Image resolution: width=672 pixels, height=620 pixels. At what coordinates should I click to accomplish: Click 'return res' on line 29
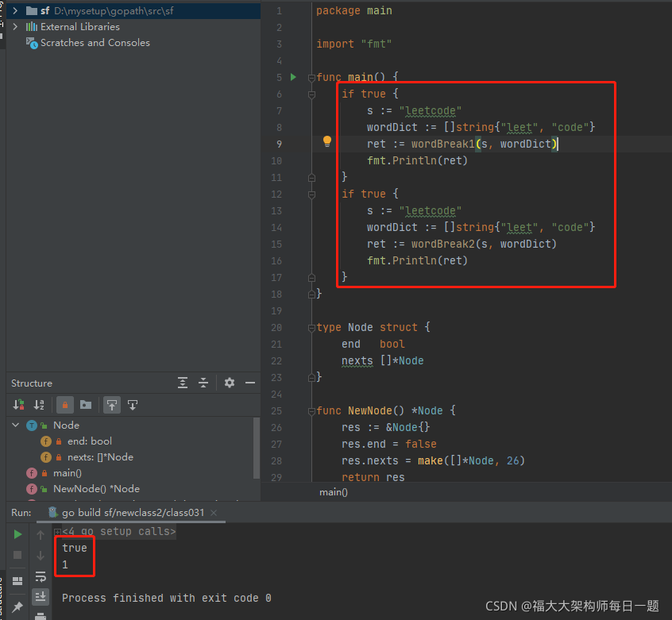pos(373,477)
